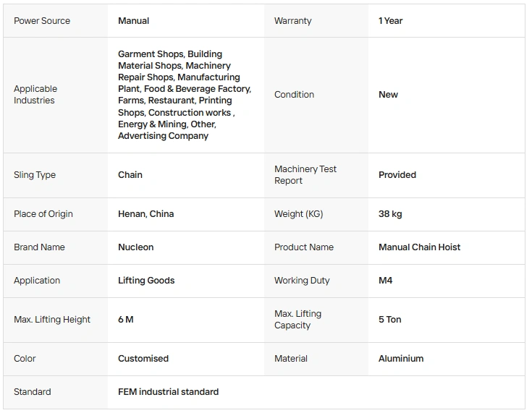Click the Aluminium material value

[401, 359]
